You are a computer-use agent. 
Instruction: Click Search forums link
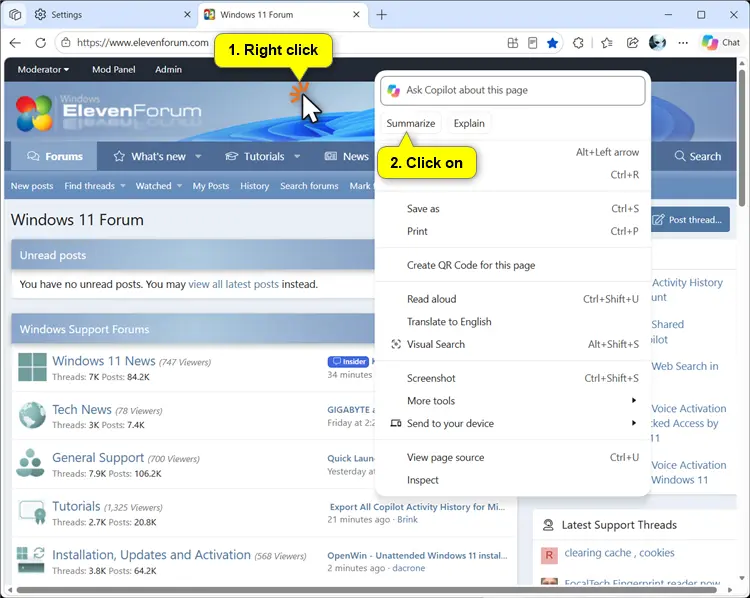309,186
